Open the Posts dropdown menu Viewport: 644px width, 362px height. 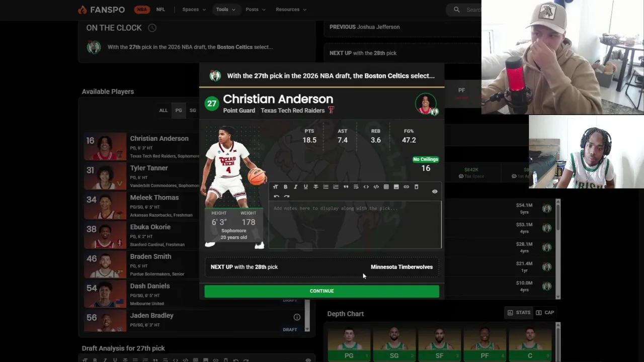[x=255, y=10]
